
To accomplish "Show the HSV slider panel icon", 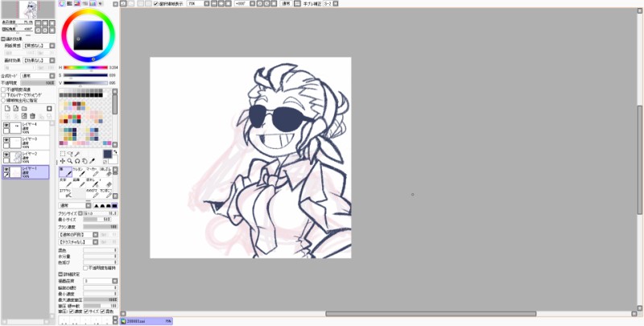I will [76, 3].
